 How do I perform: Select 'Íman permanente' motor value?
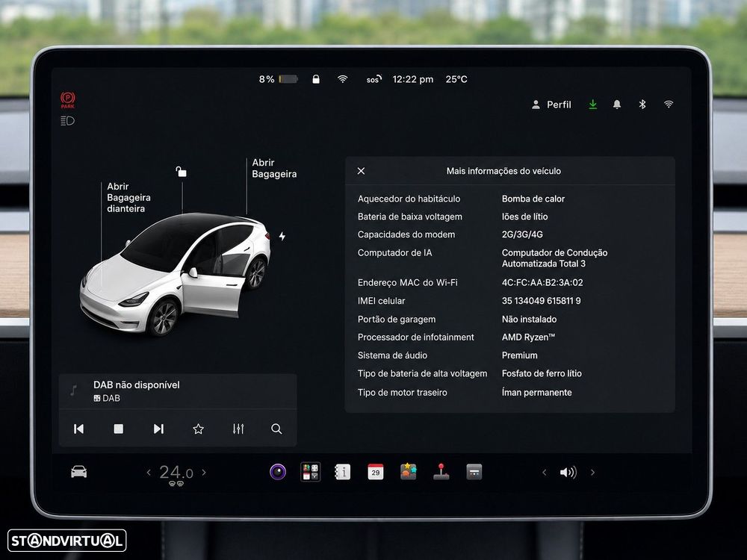click(x=536, y=393)
